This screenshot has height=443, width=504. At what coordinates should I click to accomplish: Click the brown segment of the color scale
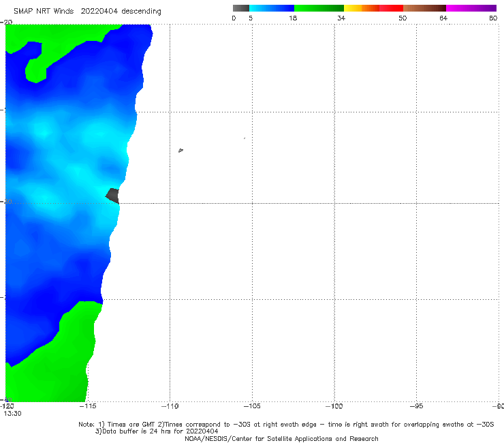[424, 8]
